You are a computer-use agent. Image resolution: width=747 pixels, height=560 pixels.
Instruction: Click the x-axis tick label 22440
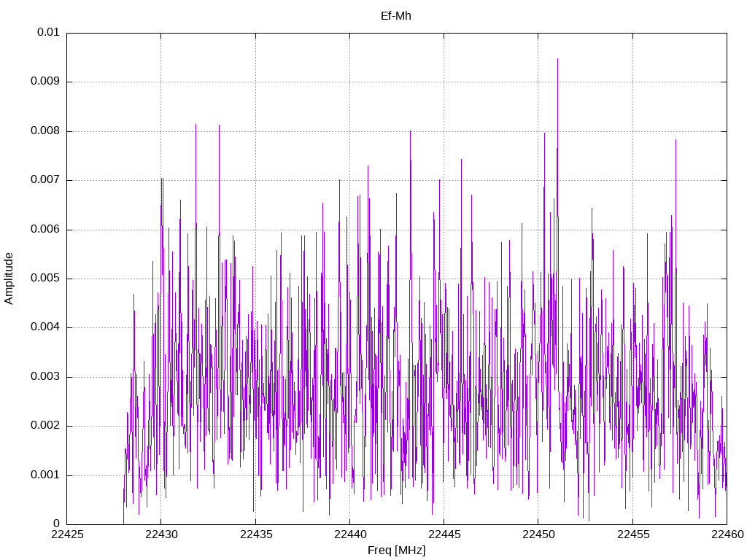point(350,534)
